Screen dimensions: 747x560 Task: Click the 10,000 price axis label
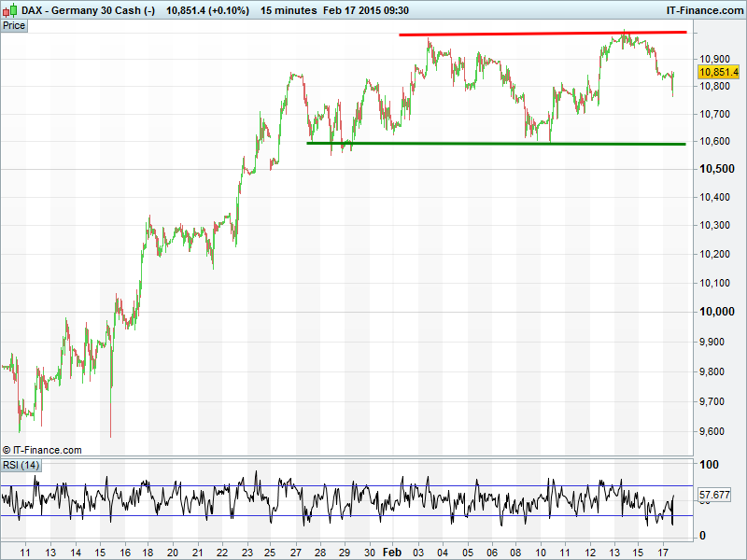717,312
